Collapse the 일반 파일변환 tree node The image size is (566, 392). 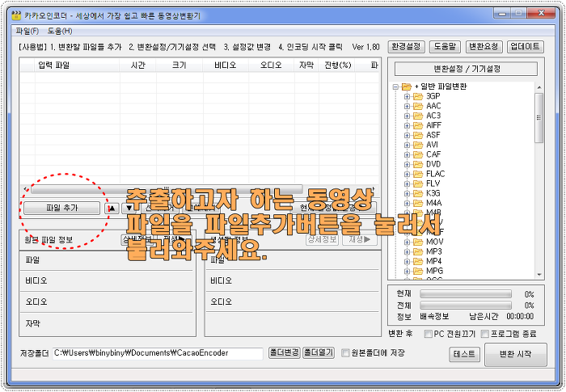[x=395, y=87]
